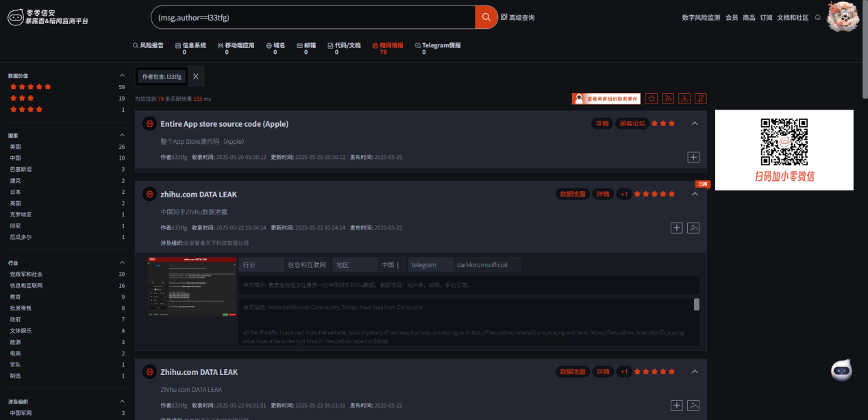The width and height of the screenshot is (868, 420).
Task: Switch to the Telegram情报 tab
Action: pyautogui.click(x=438, y=48)
